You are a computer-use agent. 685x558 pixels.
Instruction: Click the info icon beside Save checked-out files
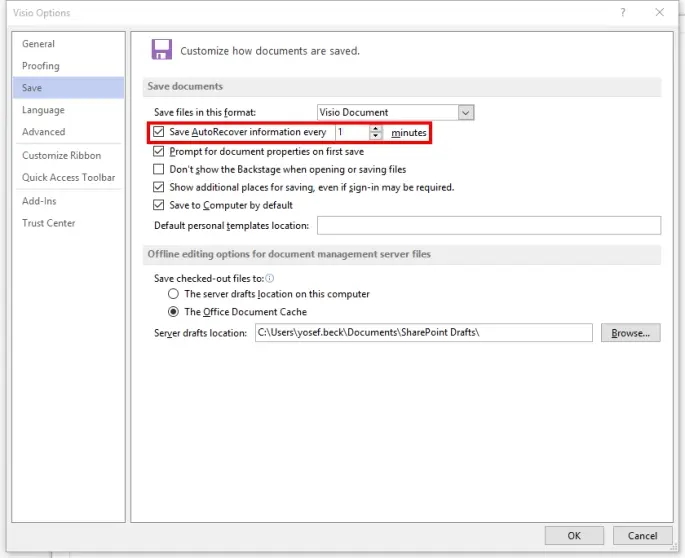pyautogui.click(x=270, y=278)
